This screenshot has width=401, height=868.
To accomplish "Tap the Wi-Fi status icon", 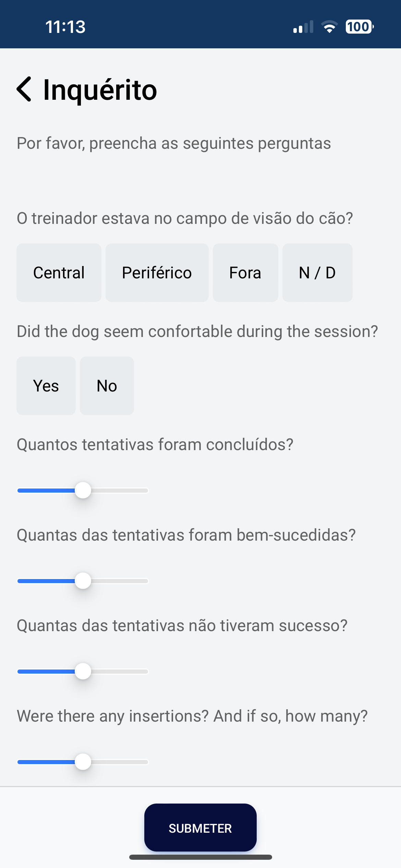I will point(329,27).
